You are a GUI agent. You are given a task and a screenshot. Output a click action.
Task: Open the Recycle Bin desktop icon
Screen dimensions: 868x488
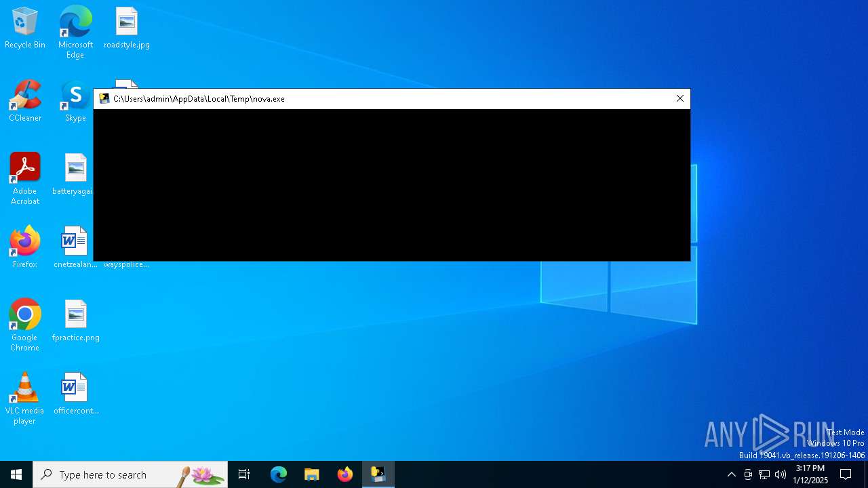tap(25, 28)
